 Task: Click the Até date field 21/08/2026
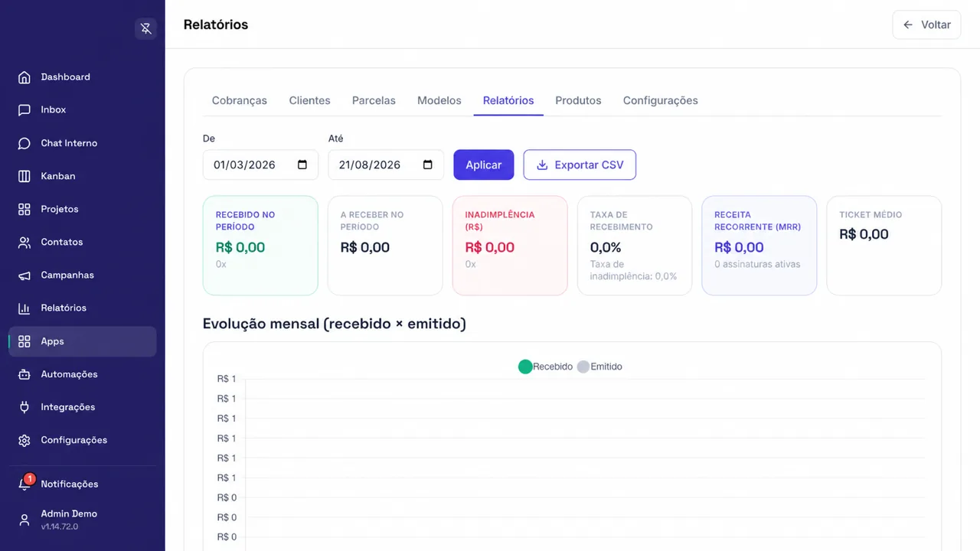pyautogui.click(x=386, y=165)
